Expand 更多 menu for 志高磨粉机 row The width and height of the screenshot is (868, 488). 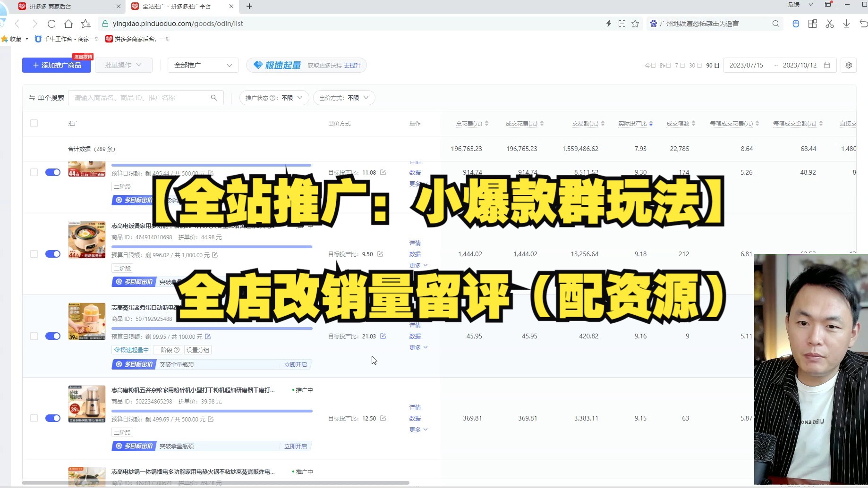coord(418,429)
